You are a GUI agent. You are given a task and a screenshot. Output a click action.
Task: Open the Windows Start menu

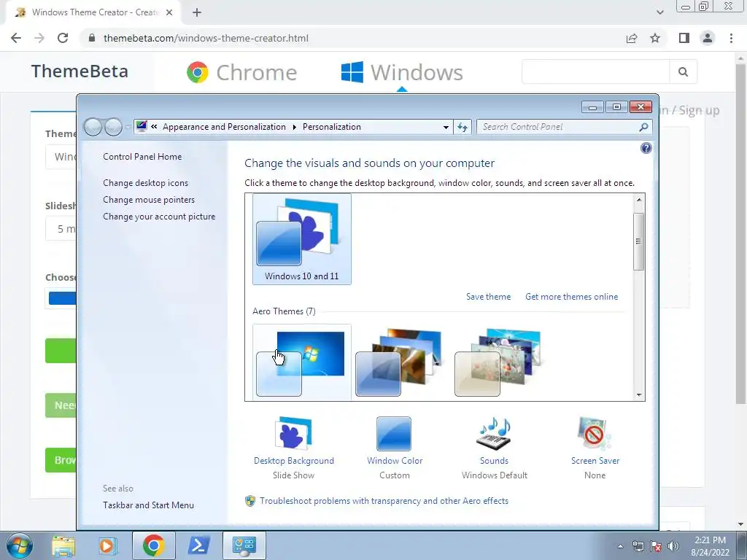(x=20, y=545)
